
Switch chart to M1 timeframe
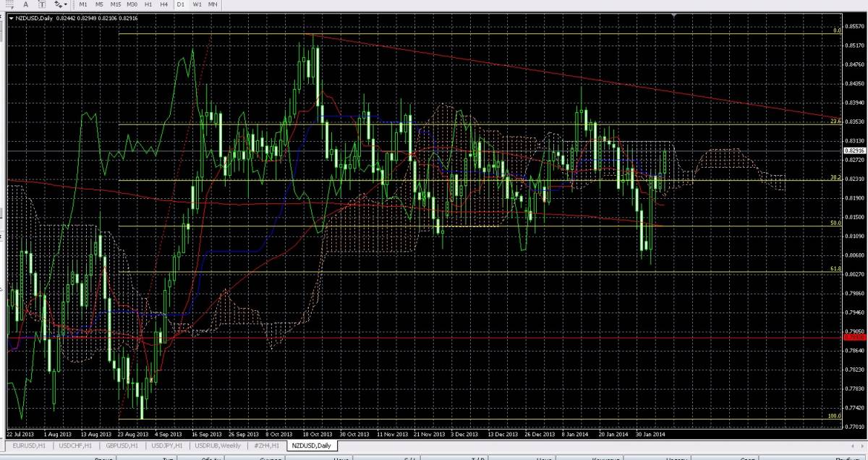84,4
